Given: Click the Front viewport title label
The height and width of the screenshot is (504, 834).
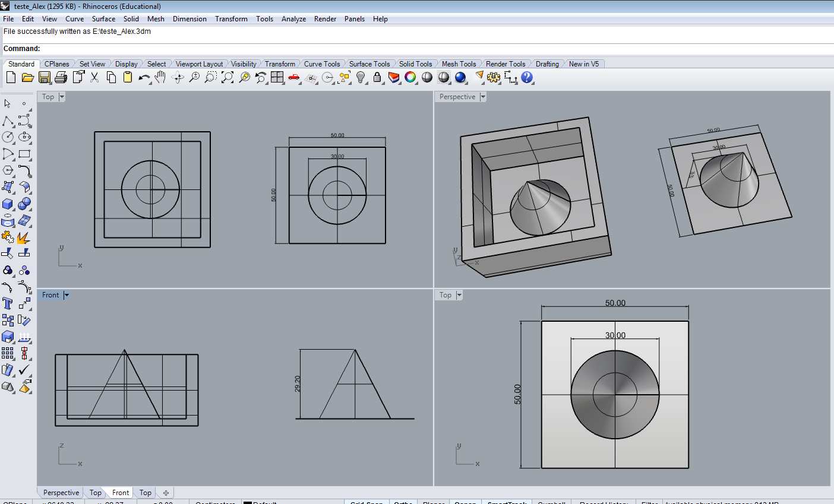Looking at the screenshot, I should point(50,295).
